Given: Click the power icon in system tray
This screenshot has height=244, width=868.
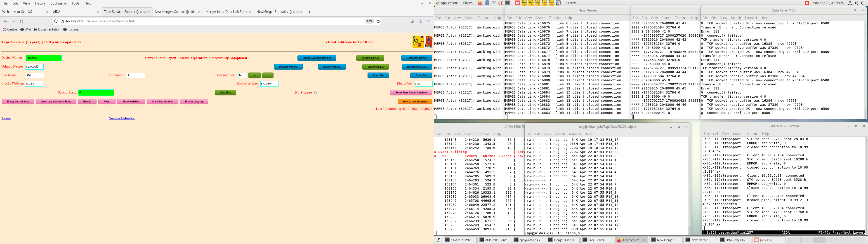Looking at the screenshot, I should 863,3.
